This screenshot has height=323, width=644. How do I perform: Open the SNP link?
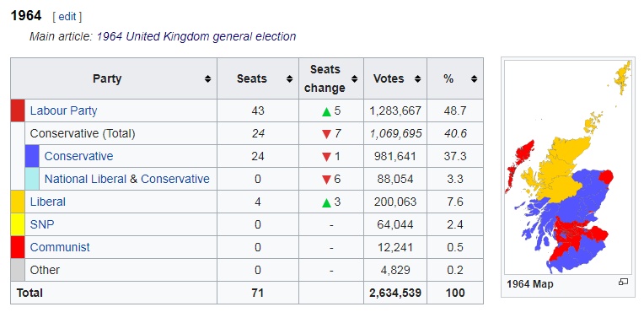point(42,224)
